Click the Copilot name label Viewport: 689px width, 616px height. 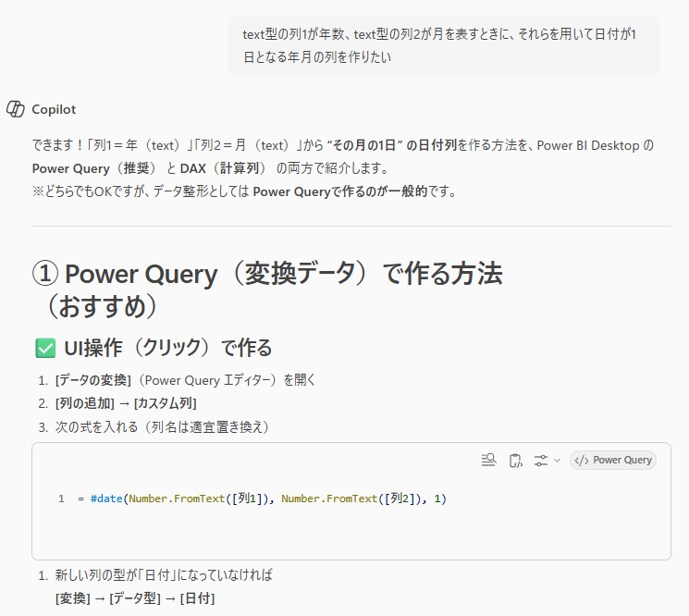click(x=54, y=109)
